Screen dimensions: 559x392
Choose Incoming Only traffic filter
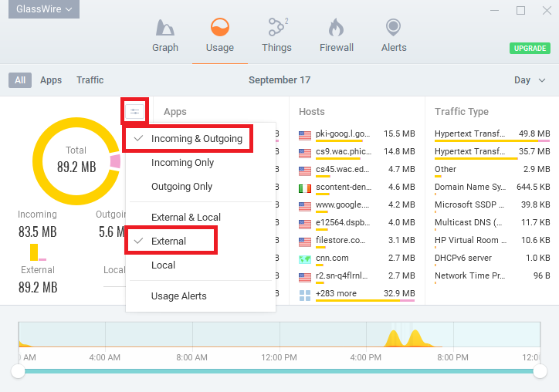point(182,163)
